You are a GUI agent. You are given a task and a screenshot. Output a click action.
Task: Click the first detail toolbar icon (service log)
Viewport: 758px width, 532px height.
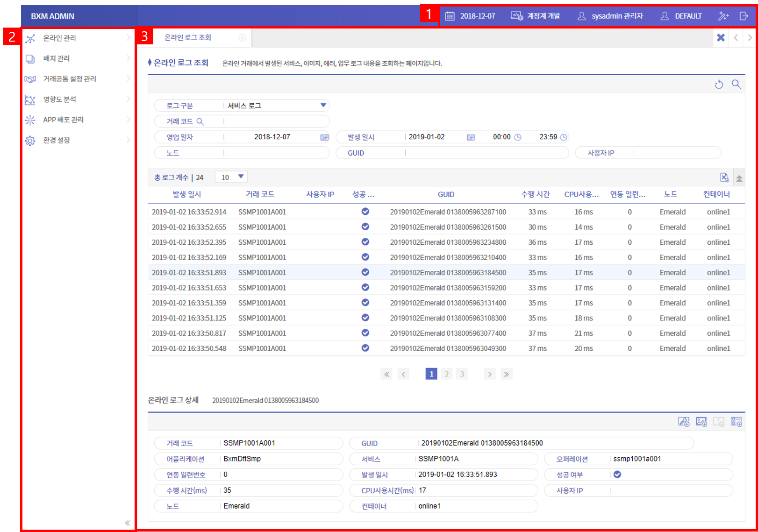pos(684,422)
